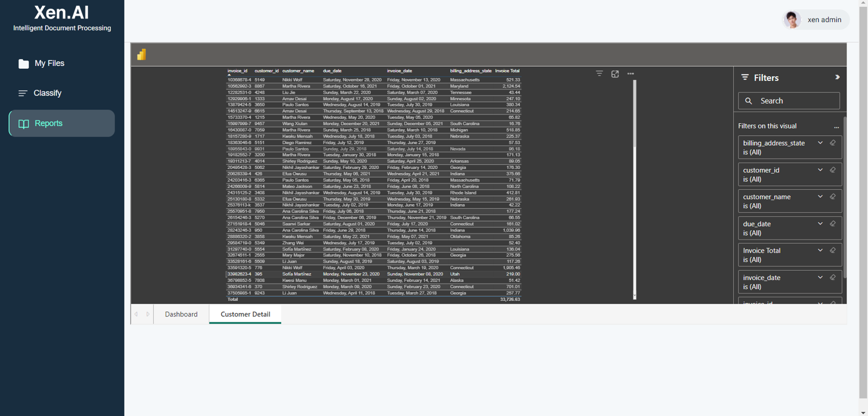Open the filter icon above the table visual
Screen dimensions: 868x416
pos(599,73)
